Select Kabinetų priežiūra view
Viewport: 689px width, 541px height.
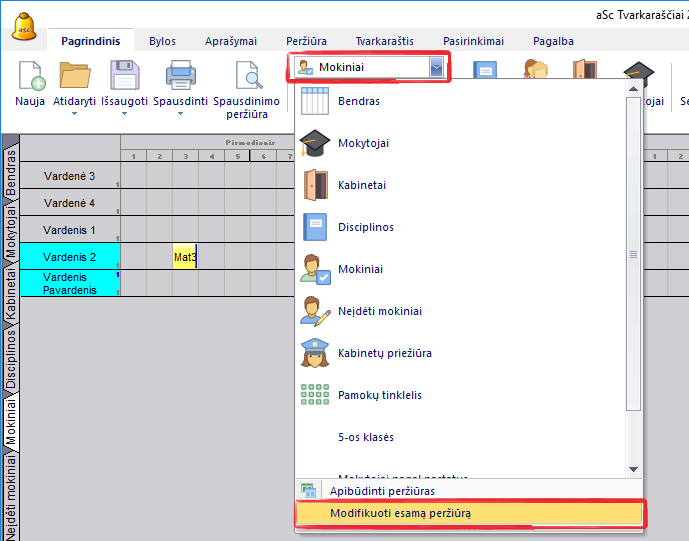384,353
